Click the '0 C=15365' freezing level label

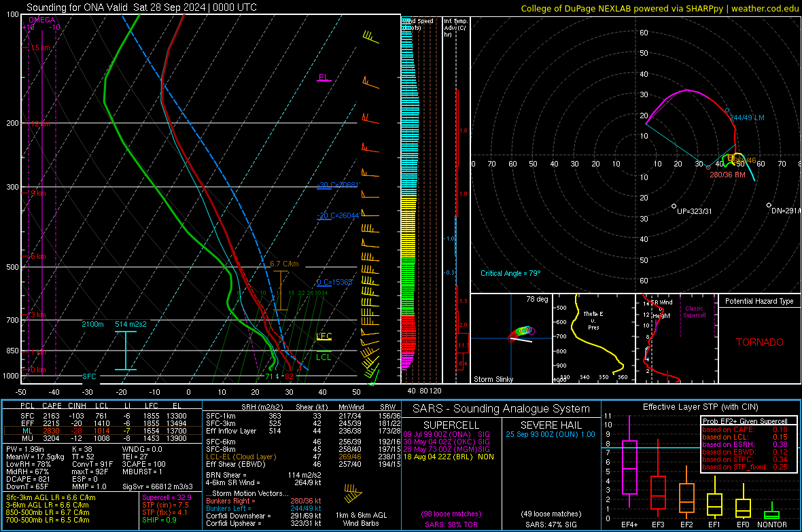click(335, 282)
